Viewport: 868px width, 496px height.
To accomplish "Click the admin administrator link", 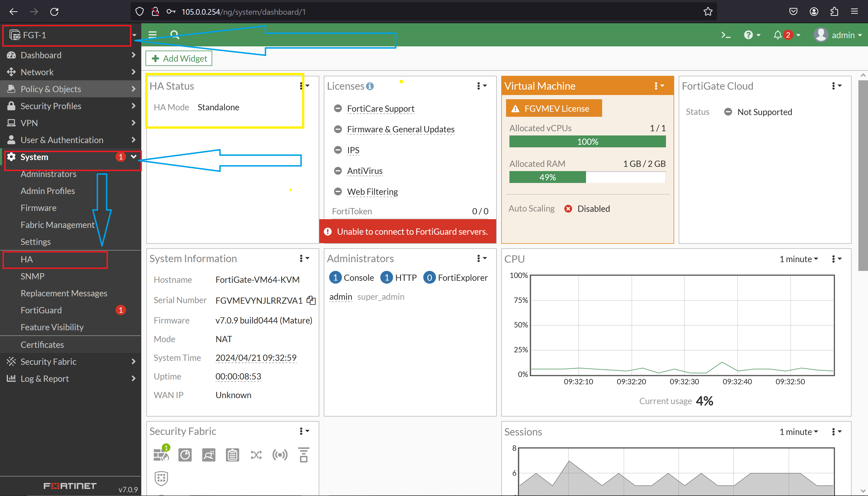I will (x=340, y=297).
